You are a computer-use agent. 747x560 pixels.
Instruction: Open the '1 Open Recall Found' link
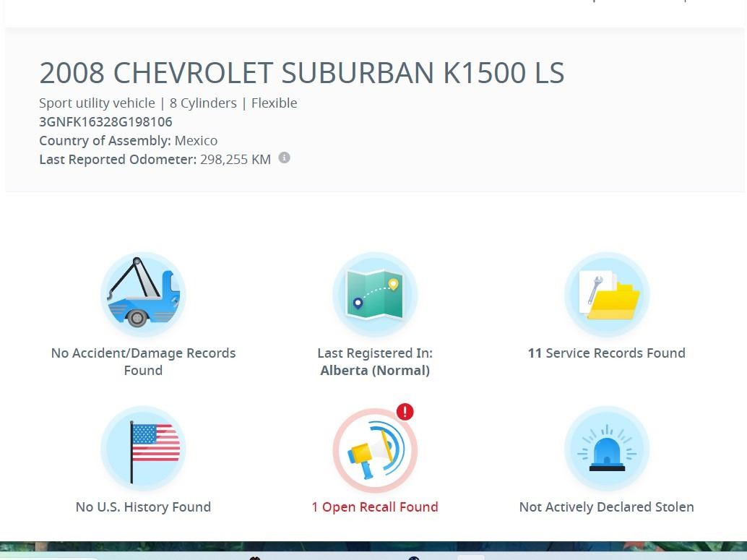pos(375,507)
